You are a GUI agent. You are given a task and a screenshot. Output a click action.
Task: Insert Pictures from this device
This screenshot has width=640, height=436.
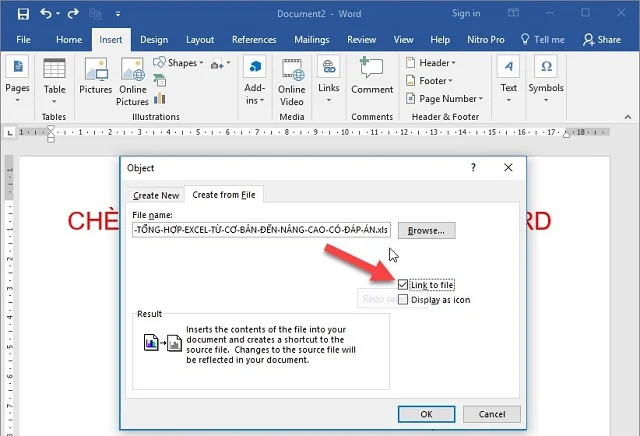(96, 76)
